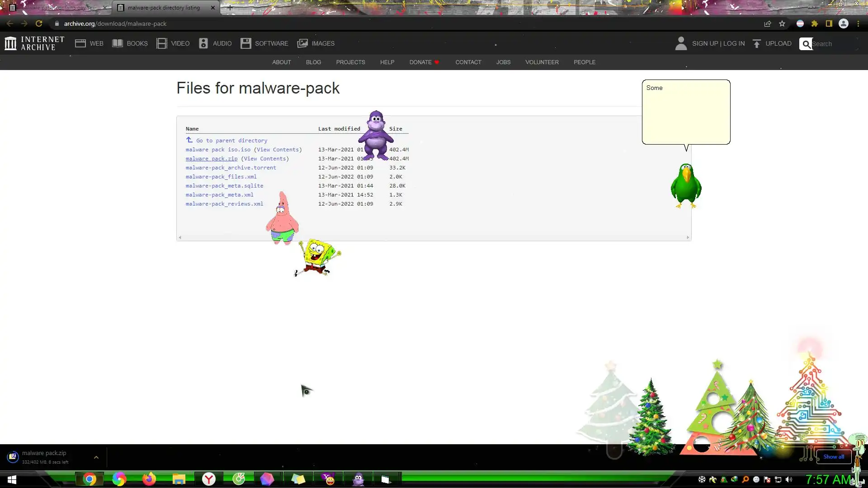Click the Upload arrow icon

757,43
